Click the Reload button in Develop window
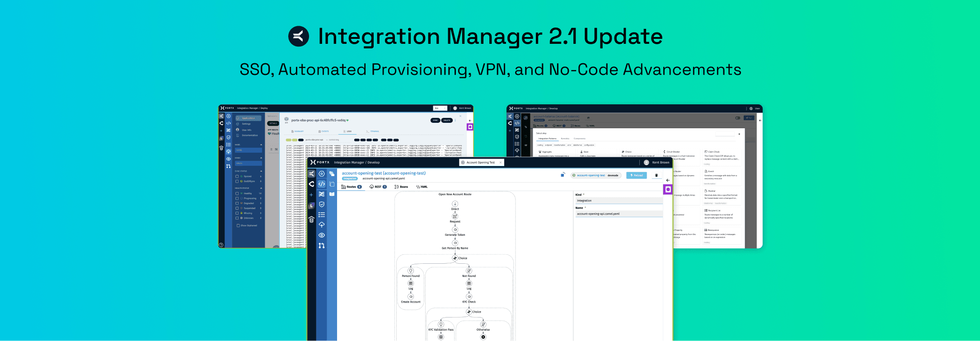The height and width of the screenshot is (341, 980). tap(637, 175)
